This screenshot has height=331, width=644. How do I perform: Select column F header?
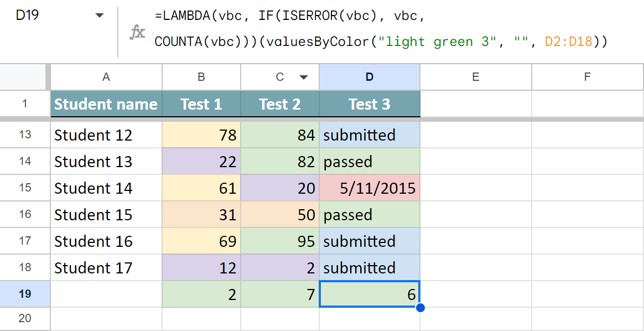[x=587, y=77]
